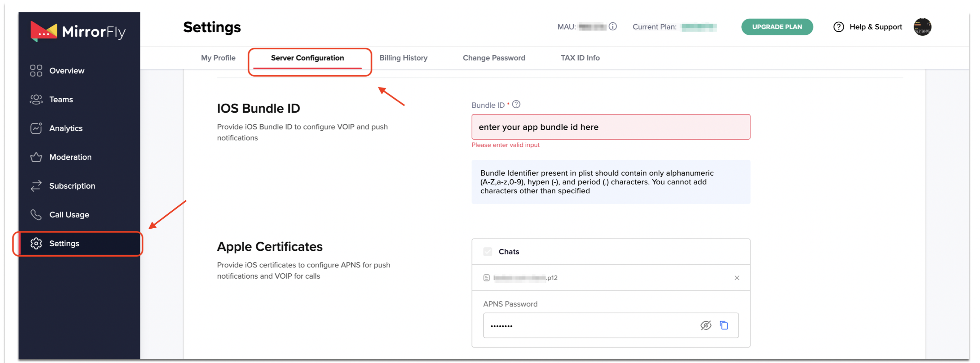This screenshot has height=363, width=980.
Task: Click the MirrorFly logo
Action: click(x=78, y=31)
